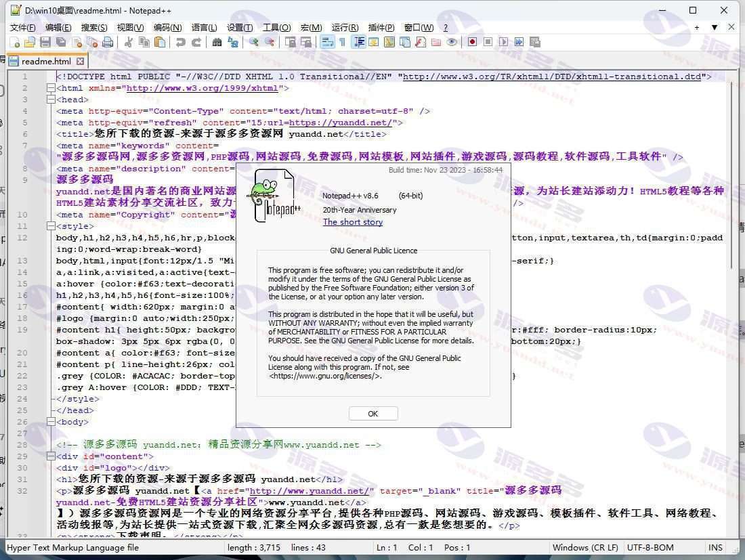Open the 文件(F) menu
Viewport: 745px width, 560px height.
point(23,28)
